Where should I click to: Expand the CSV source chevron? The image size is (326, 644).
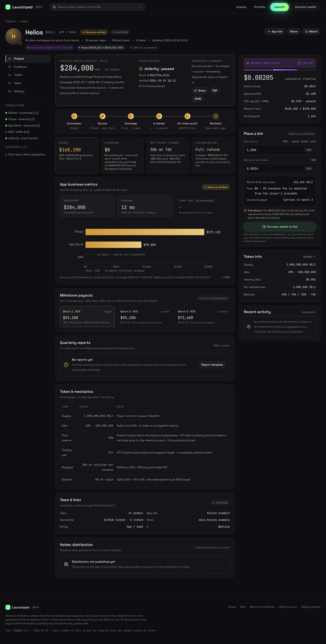tap(223, 277)
